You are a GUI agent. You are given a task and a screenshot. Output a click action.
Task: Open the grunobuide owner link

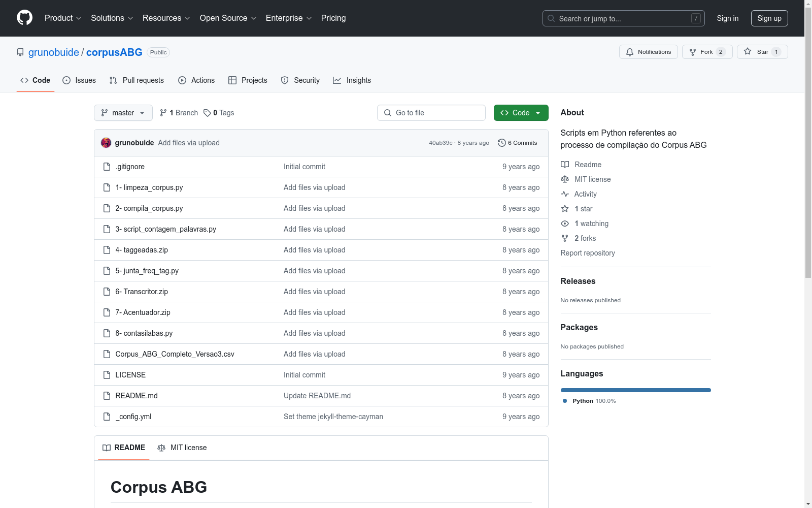pyautogui.click(x=54, y=52)
